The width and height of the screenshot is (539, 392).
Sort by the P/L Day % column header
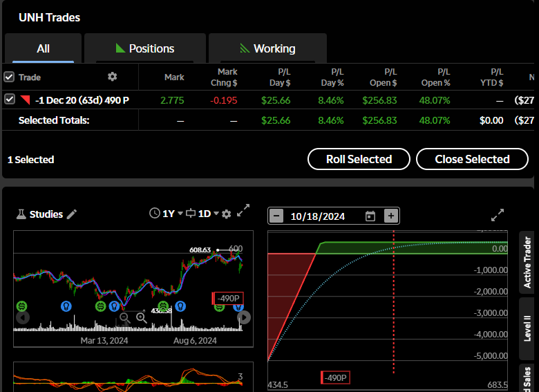[332, 77]
